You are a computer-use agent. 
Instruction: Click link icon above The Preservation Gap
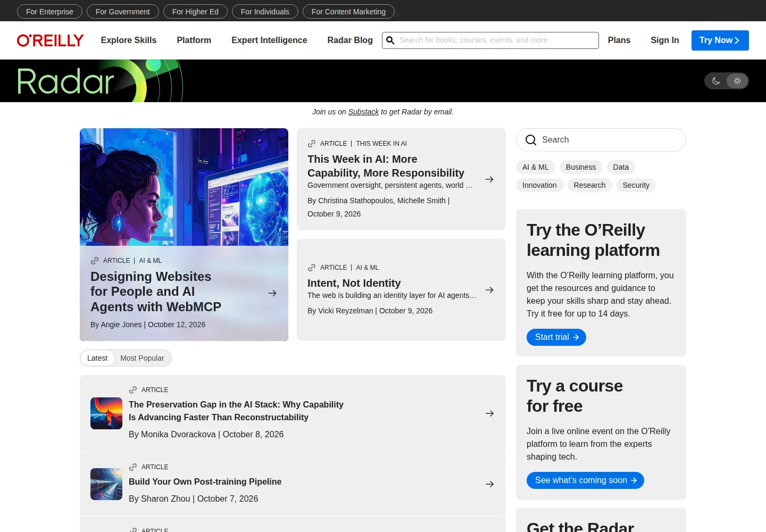(x=133, y=390)
